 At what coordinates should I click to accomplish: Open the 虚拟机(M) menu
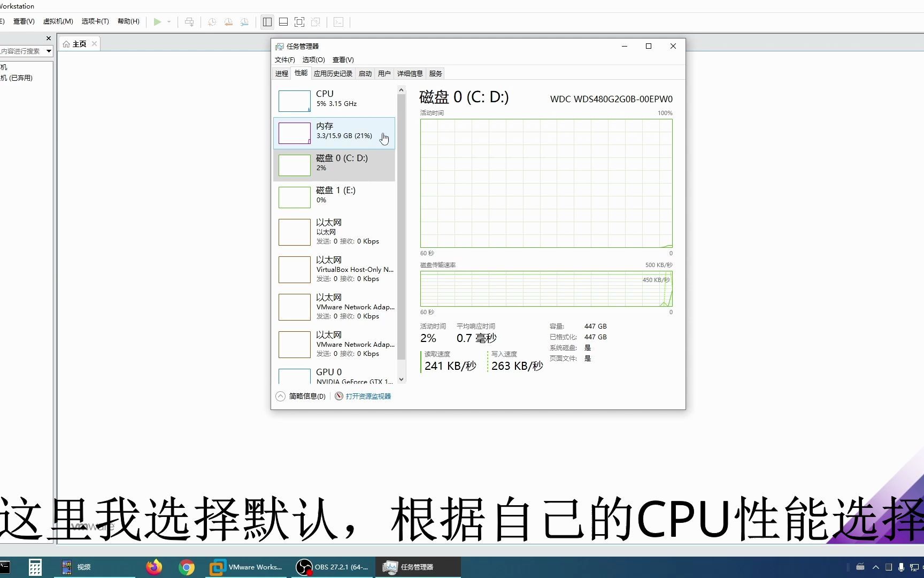click(58, 21)
